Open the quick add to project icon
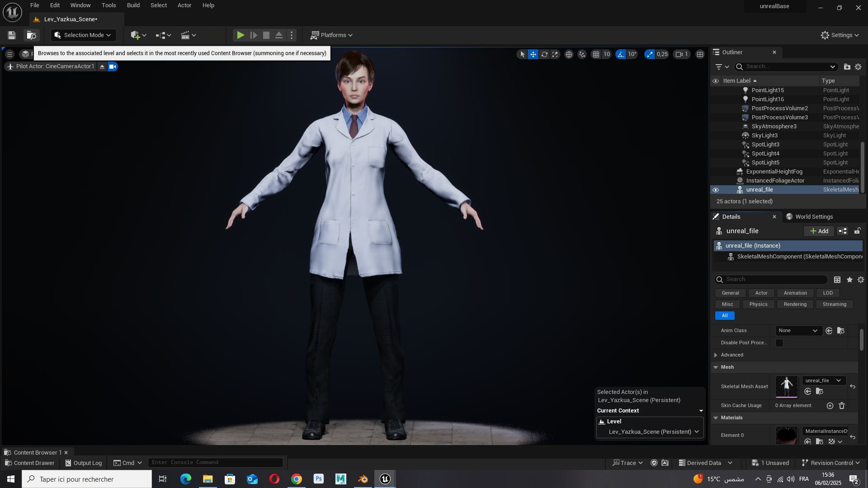This screenshot has height=488, width=868. click(x=138, y=35)
